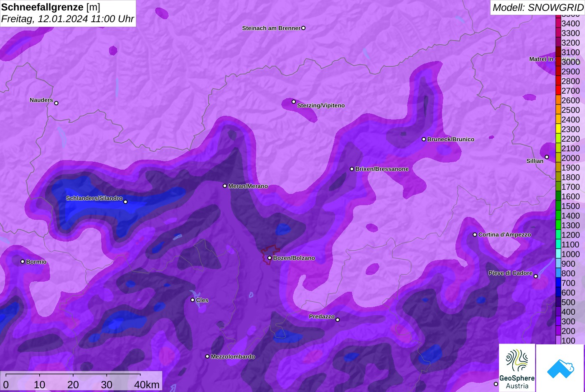The image size is (585, 392).
Task: Click the 100 legend value
Action: tap(568, 341)
